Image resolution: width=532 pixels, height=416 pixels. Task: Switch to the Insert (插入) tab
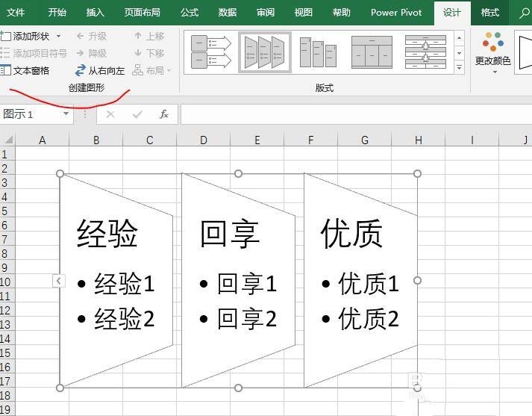(95, 13)
